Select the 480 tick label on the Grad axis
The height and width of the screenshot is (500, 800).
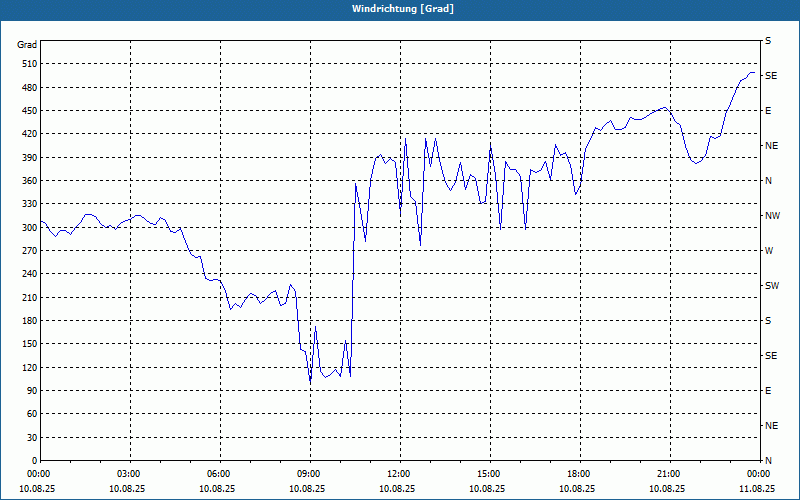30,88
